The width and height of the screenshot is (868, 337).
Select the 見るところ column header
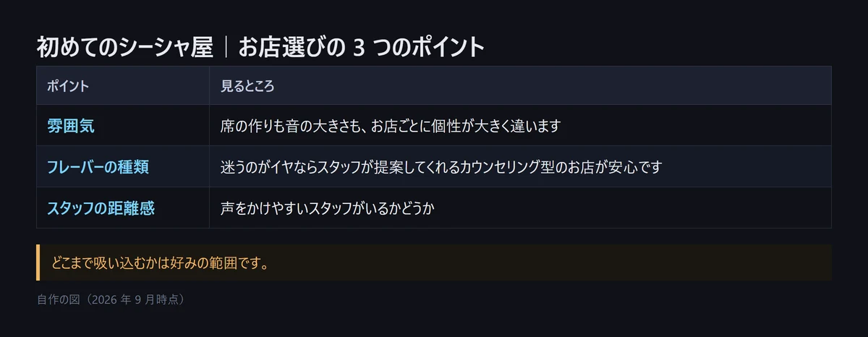click(247, 86)
